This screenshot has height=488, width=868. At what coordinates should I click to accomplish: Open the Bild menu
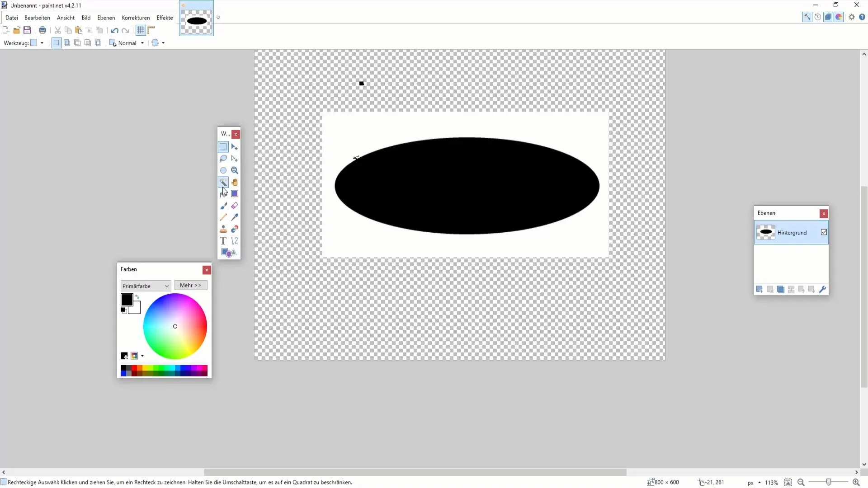tap(86, 18)
